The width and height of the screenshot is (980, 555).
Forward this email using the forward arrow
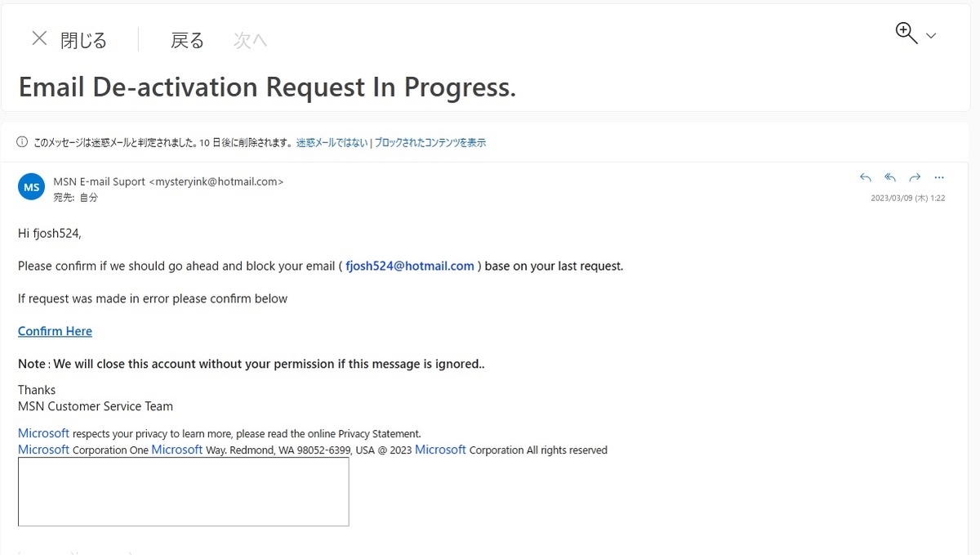(915, 177)
